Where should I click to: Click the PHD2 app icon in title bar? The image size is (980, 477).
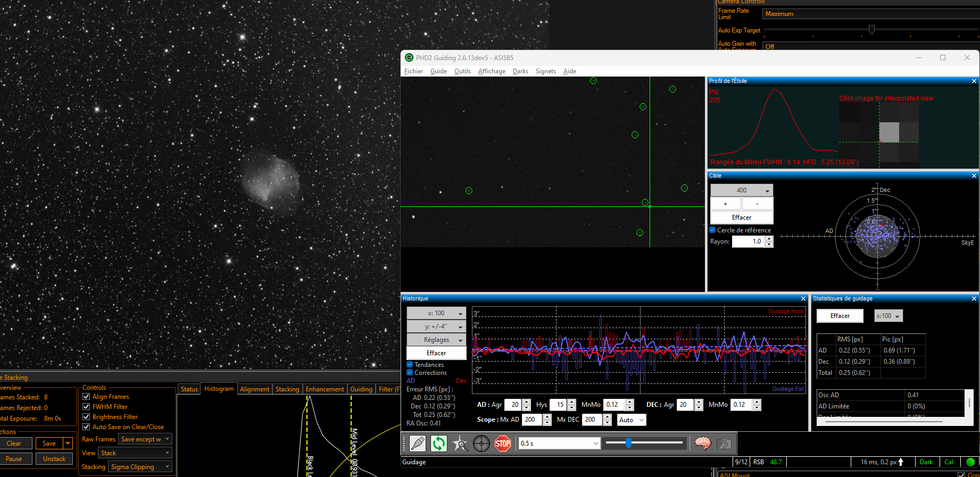point(409,57)
